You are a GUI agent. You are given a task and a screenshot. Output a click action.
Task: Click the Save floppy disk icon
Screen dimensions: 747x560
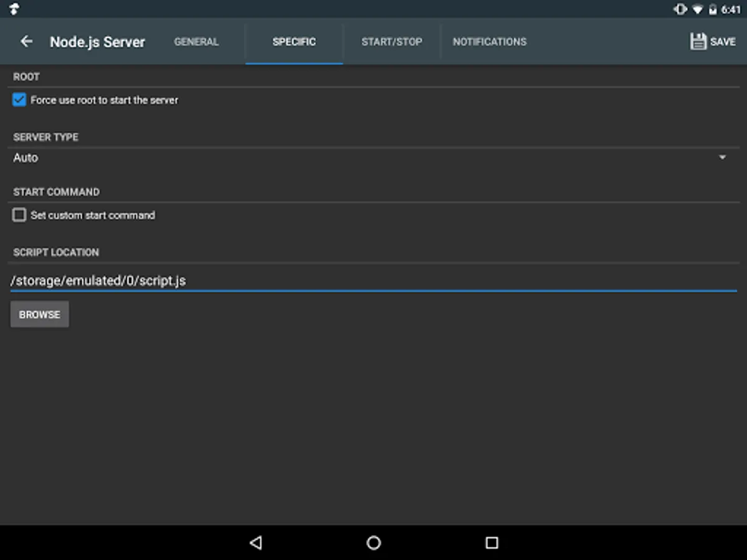pos(698,42)
